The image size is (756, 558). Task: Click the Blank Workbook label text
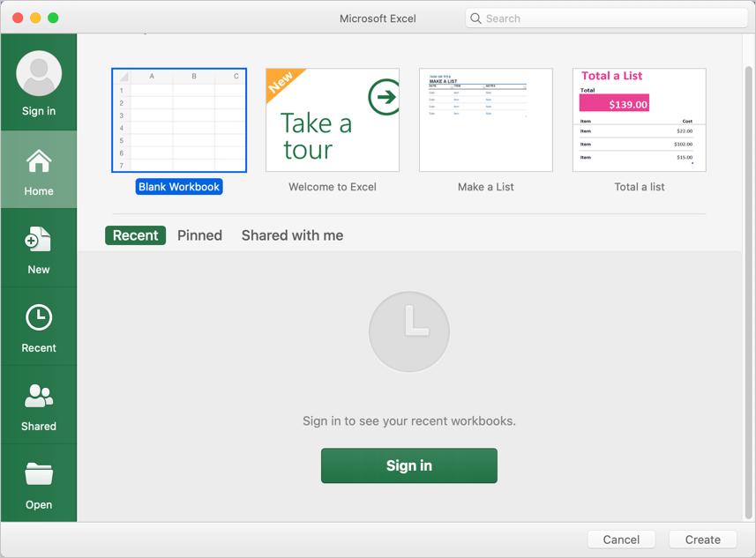pos(179,187)
